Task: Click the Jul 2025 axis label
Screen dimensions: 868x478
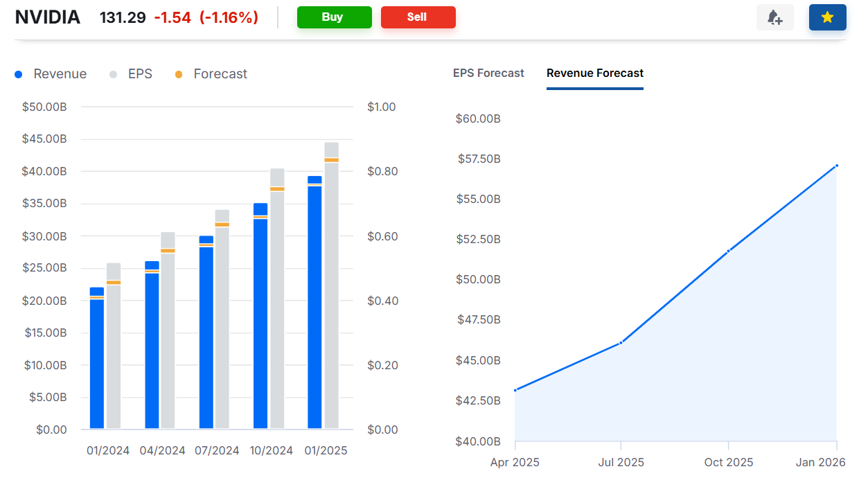Action: (621, 462)
